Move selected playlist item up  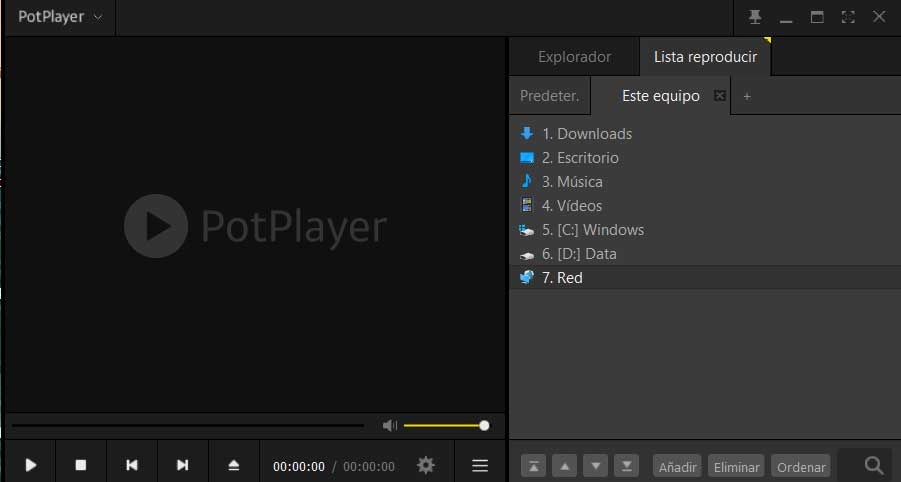pyautogui.click(x=564, y=466)
